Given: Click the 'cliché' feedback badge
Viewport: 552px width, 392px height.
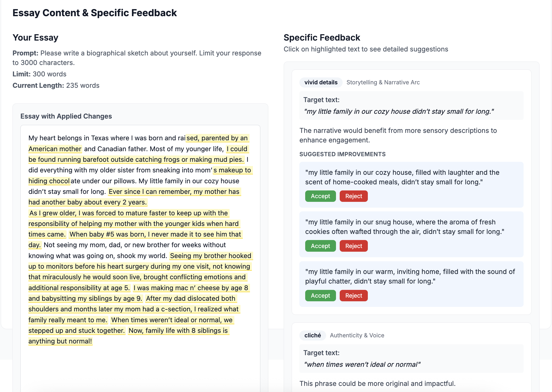Looking at the screenshot, I should 312,335.
